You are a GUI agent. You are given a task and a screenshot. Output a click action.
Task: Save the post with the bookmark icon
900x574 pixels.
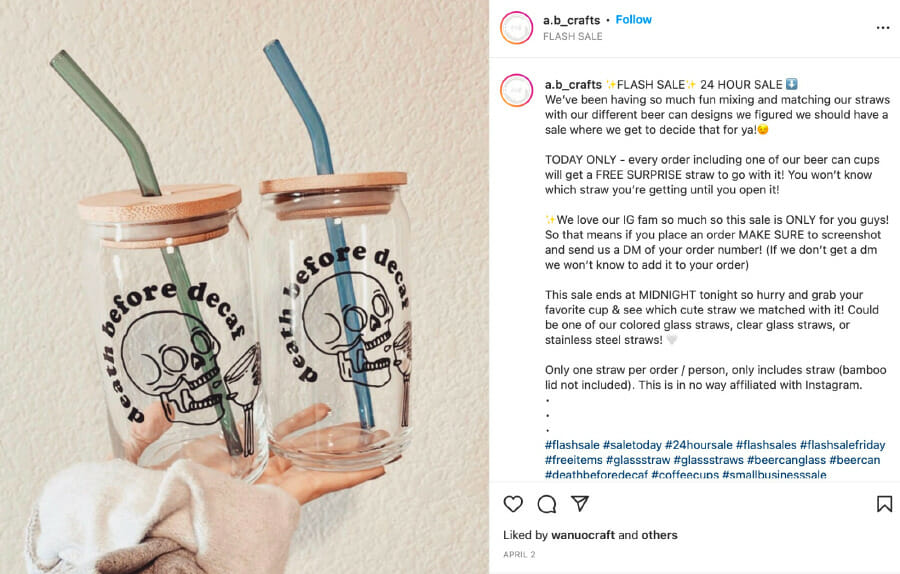884,504
